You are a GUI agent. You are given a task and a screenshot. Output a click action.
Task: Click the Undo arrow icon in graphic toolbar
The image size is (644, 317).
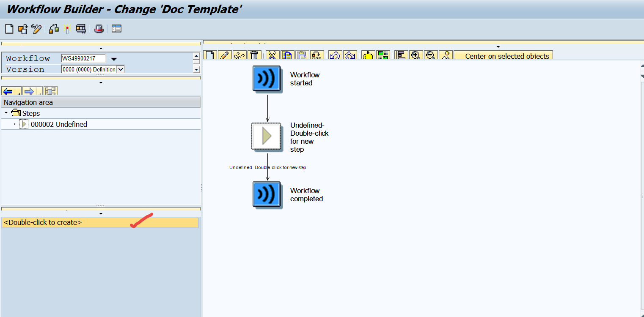334,55
